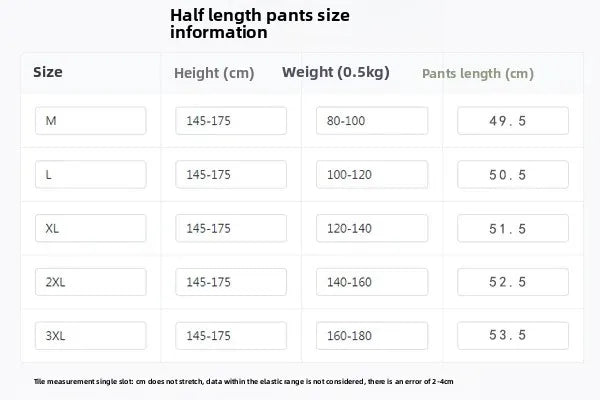Select the 140-160 weight box
The width and height of the screenshot is (600, 400).
pos(372,282)
